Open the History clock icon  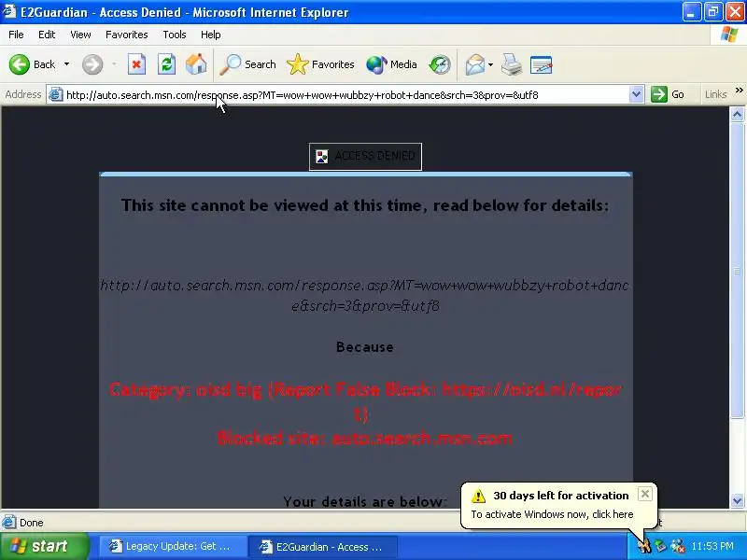pyautogui.click(x=440, y=64)
